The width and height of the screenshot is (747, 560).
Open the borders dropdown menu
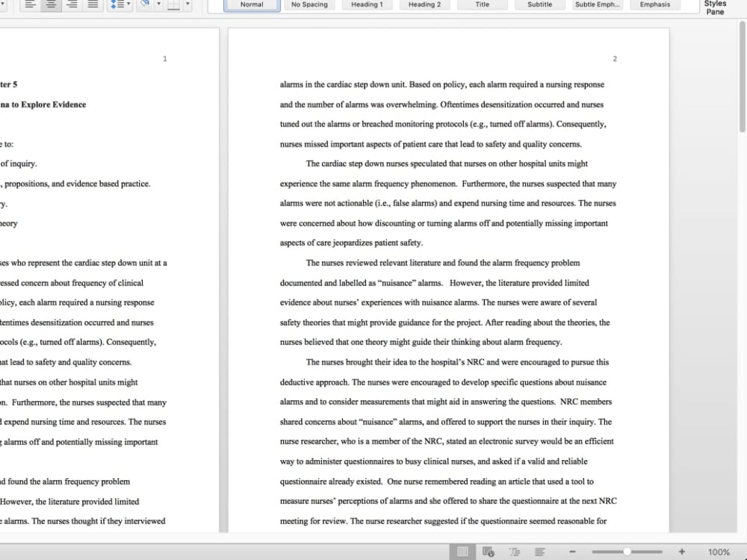pos(186,5)
